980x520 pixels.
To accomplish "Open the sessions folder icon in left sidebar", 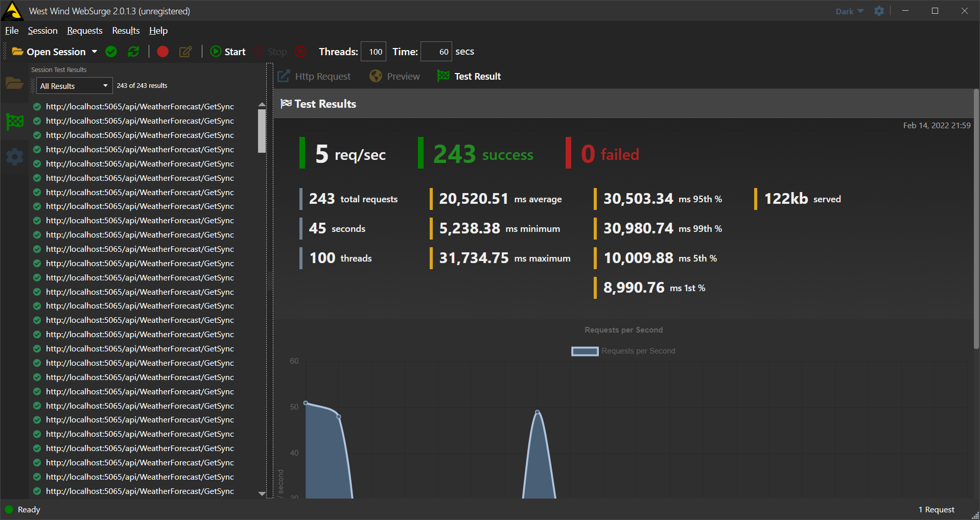I will click(14, 83).
